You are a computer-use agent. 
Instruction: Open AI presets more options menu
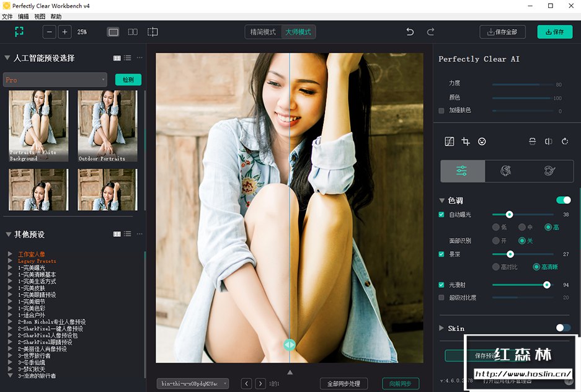[140, 58]
